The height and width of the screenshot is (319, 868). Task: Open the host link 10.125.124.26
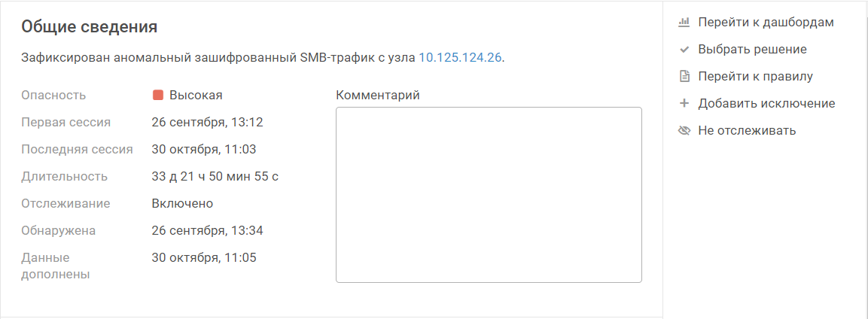(x=460, y=57)
